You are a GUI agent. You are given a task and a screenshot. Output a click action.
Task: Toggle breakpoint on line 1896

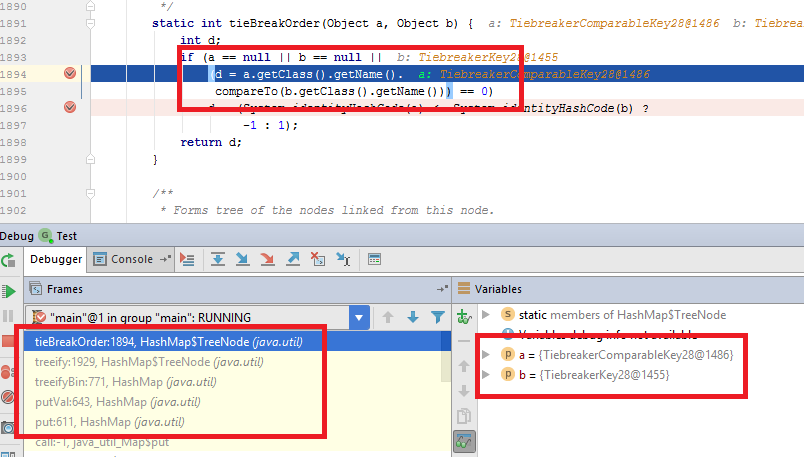coord(70,107)
